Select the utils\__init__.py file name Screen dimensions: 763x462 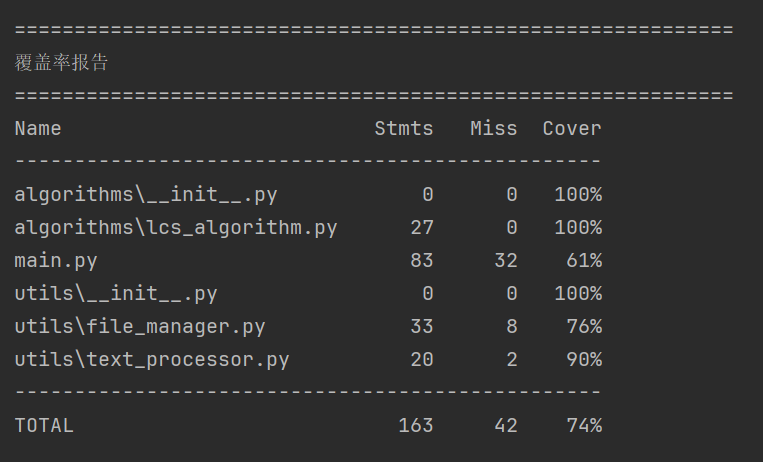click(116, 293)
